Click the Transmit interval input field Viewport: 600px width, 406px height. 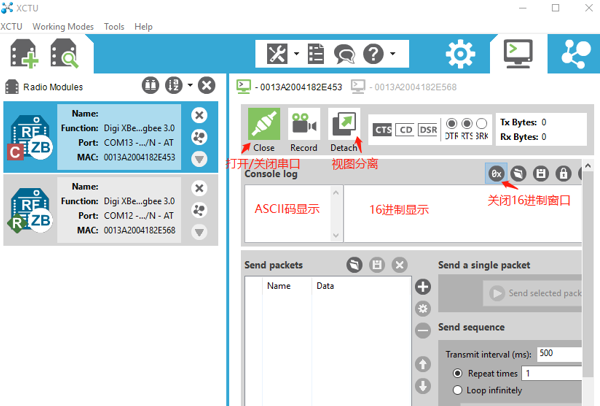[559, 354]
